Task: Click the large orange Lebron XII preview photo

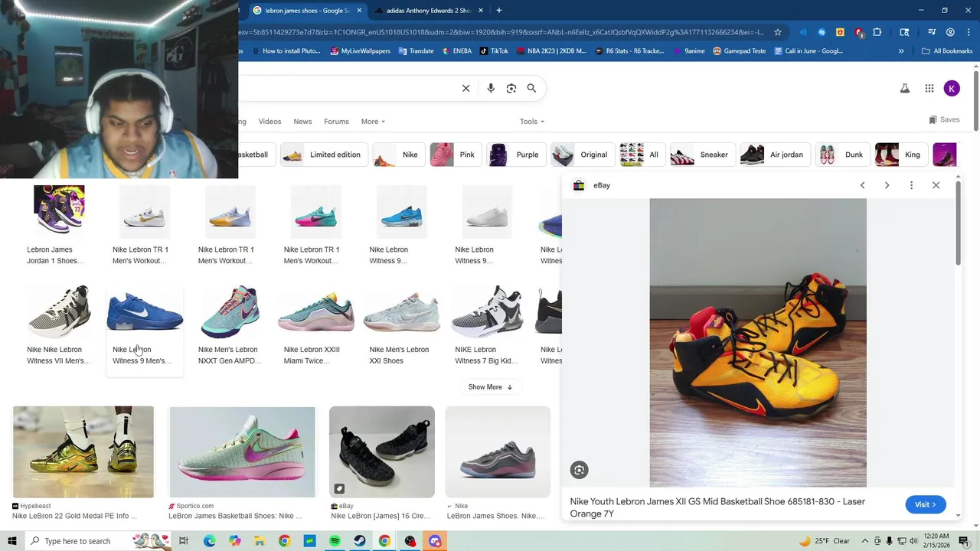Action: point(758,343)
